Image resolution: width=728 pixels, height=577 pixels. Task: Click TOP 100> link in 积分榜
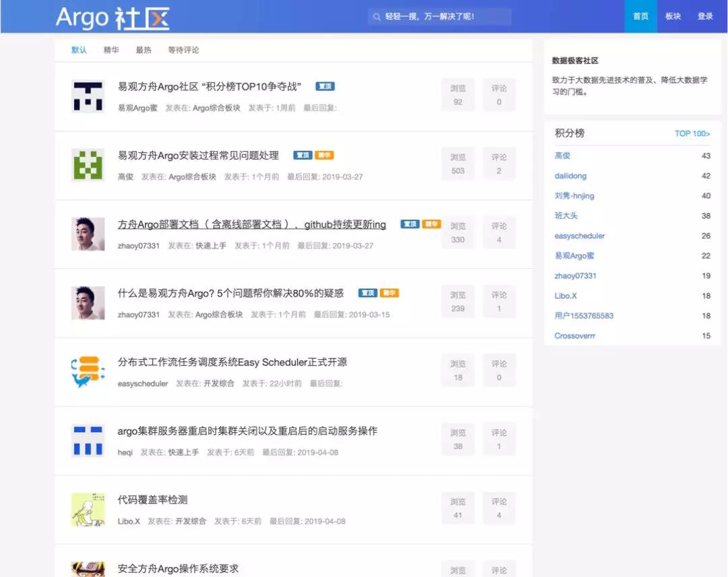tap(692, 133)
